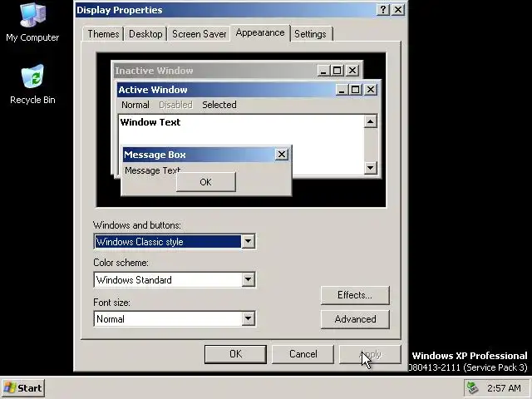Click the help question mark title button
This screenshot has height=399, width=532.
pos(383,9)
